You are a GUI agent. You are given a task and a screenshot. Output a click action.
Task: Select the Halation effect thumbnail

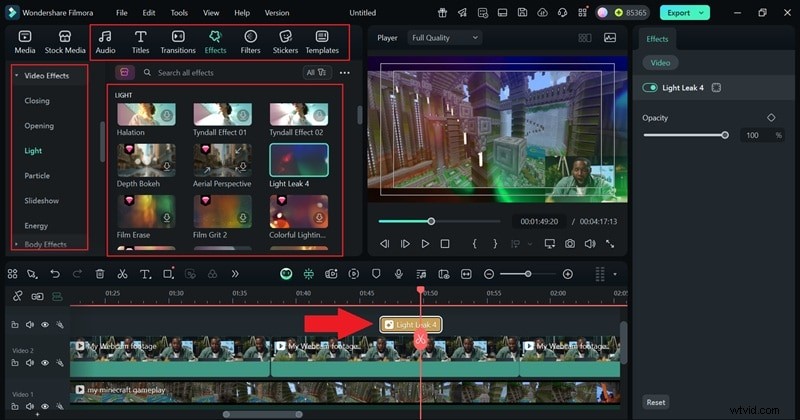pyautogui.click(x=146, y=114)
